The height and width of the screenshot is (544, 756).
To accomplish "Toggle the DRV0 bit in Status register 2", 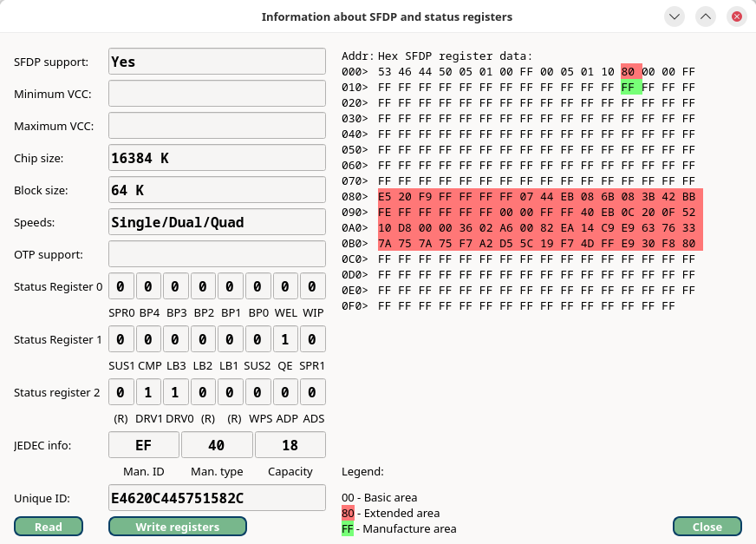I will point(175,391).
